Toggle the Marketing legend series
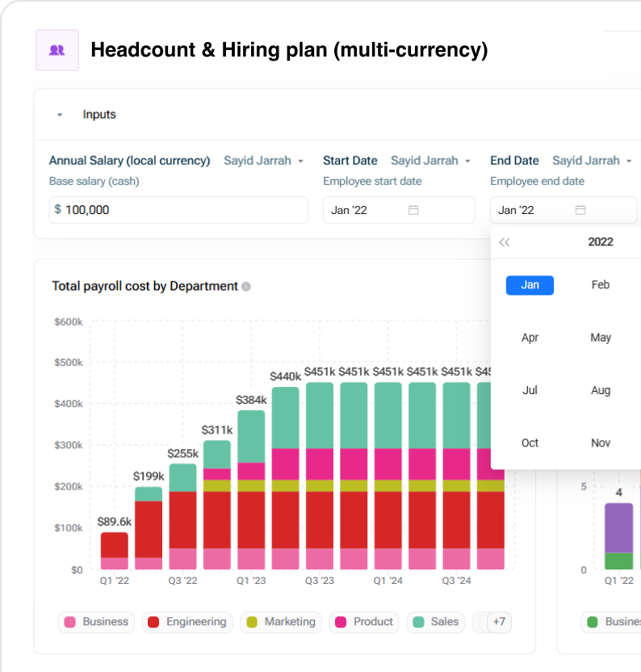This screenshot has height=672, width=641. tap(281, 622)
